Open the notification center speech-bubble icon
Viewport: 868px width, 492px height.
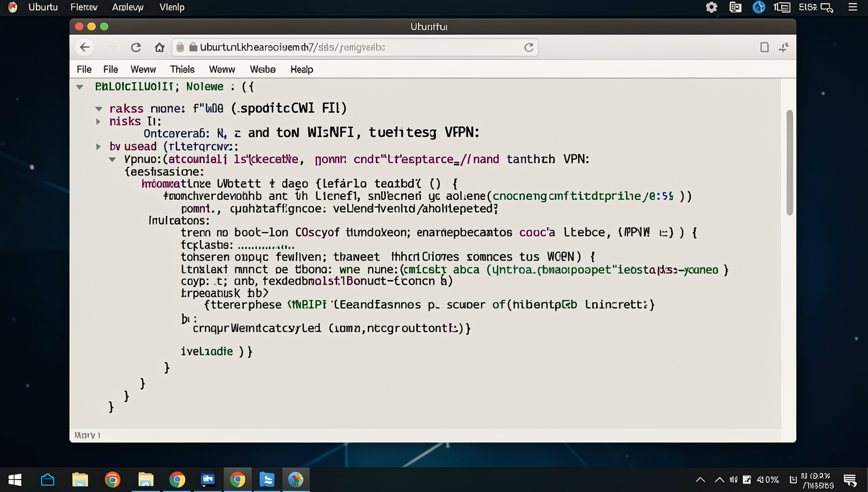pyautogui.click(x=850, y=481)
